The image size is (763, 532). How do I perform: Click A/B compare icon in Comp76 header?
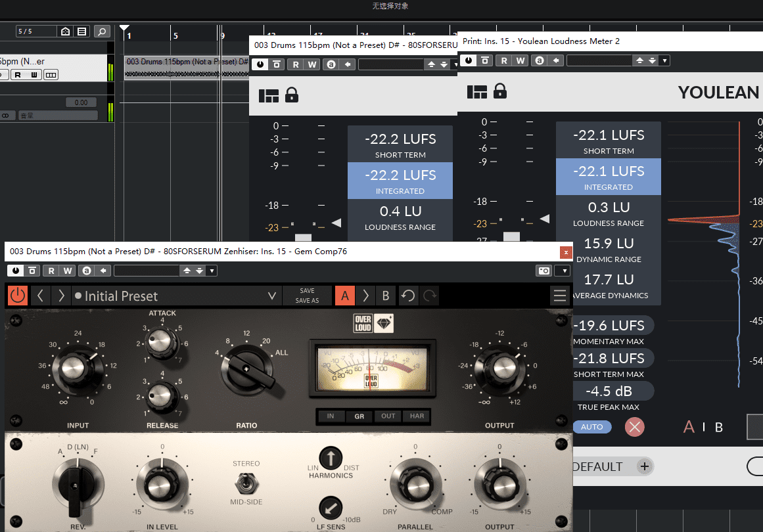87,271
